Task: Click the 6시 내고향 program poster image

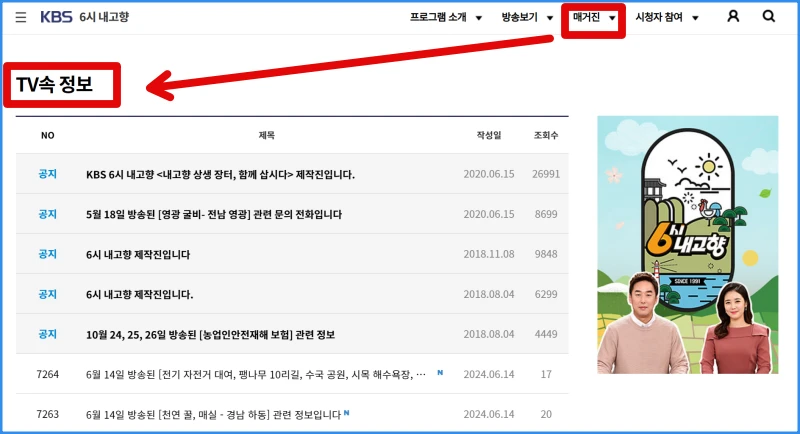Action: point(688,245)
